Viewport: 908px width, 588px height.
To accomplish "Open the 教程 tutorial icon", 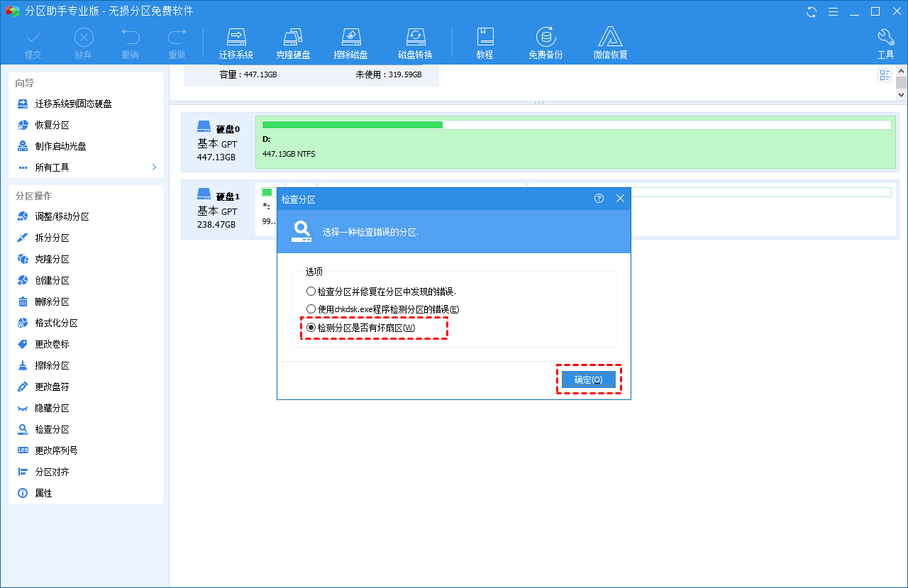I will click(485, 44).
